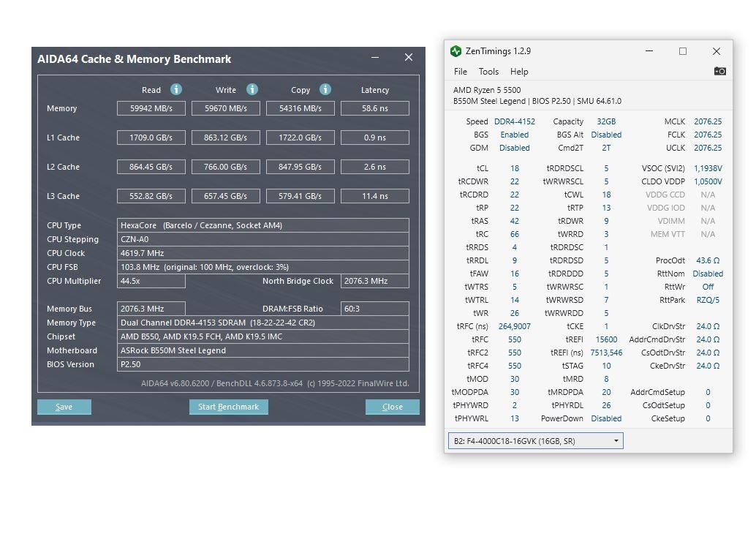Click tREFI (ns) value 7513,546
756x542 pixels.
tap(606, 353)
